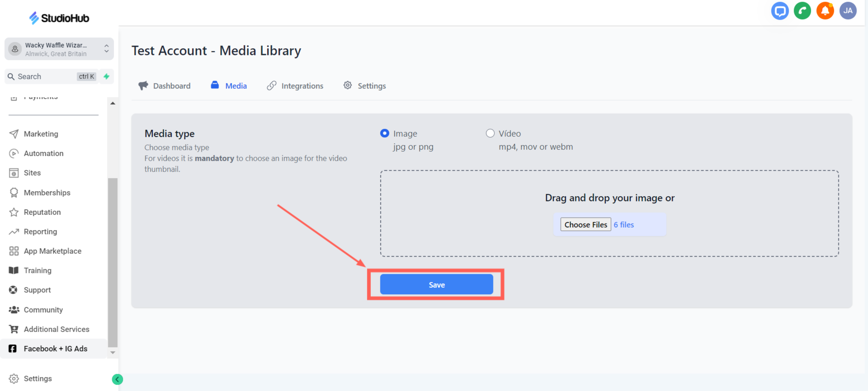The width and height of the screenshot is (868, 391).
Task: Open Facebook + IG Ads sidebar item
Action: (x=55, y=348)
